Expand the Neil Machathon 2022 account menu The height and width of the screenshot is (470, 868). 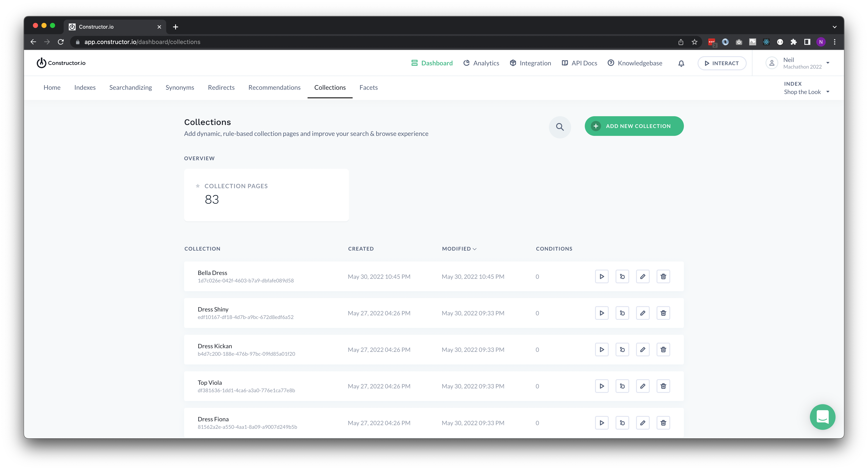tap(799, 63)
